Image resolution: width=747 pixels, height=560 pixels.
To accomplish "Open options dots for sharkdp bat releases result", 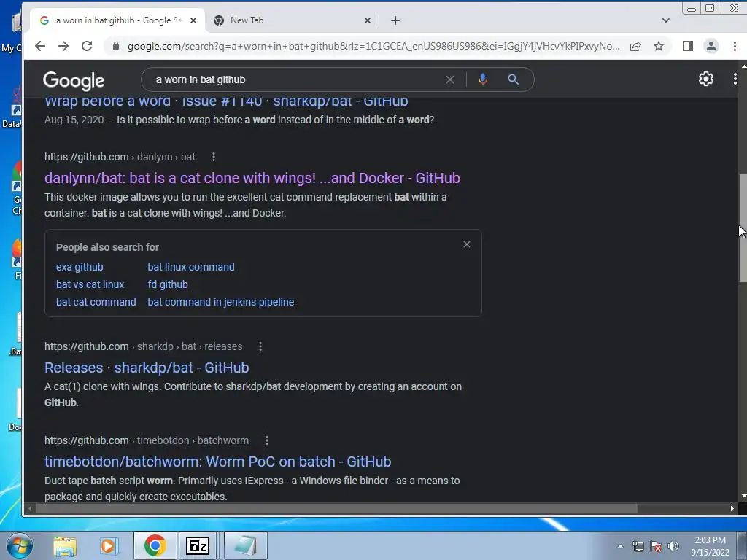I will pyautogui.click(x=260, y=346).
